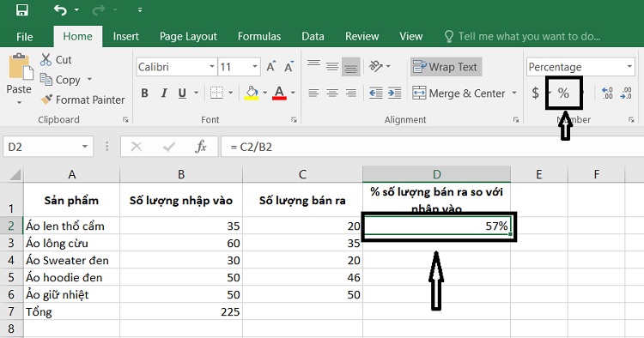Apply accounting dollar format
Image resolution: width=644 pixels, height=338 pixels.
pos(535,94)
